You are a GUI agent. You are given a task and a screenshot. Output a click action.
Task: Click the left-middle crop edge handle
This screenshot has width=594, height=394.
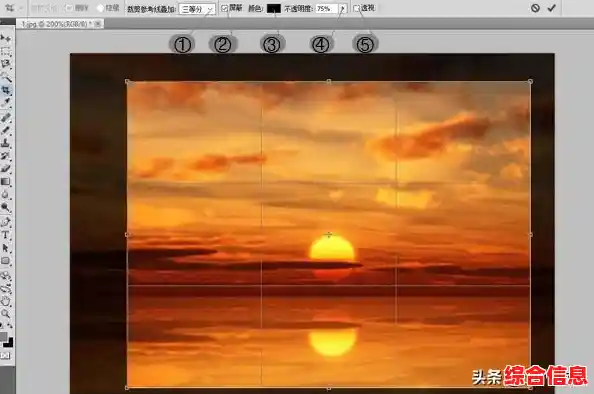click(127, 235)
